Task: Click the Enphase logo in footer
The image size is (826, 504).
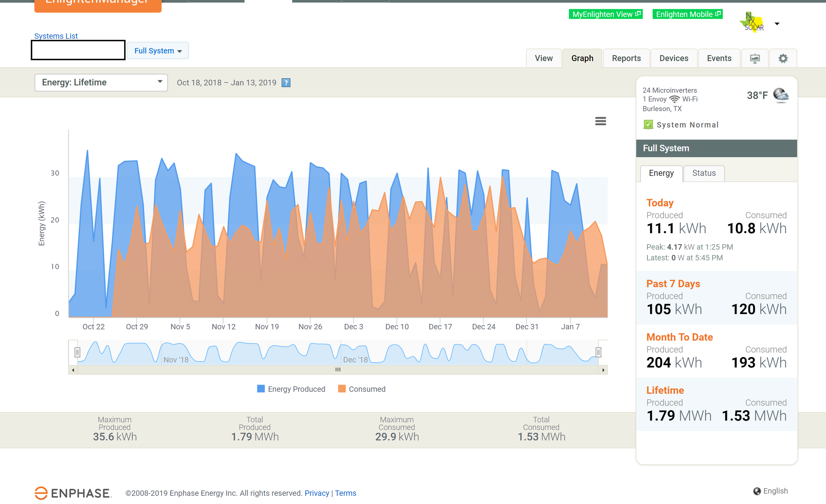Action: tap(73, 493)
